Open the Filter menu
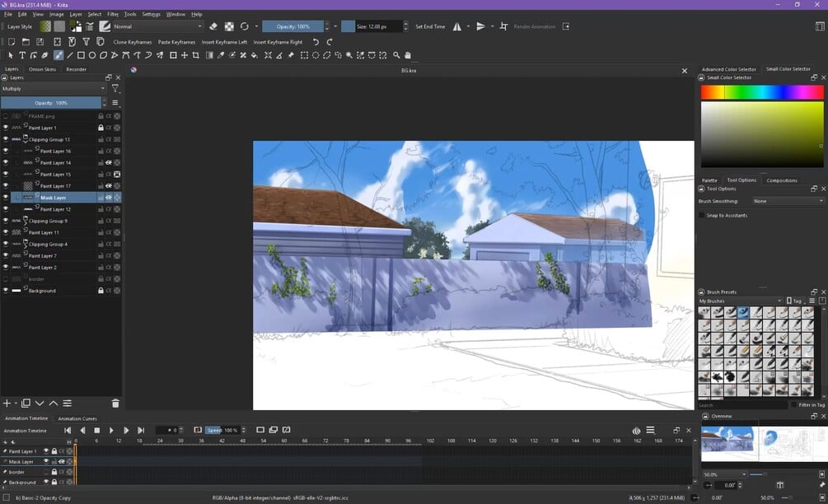This screenshot has height=504, width=828. (x=113, y=14)
